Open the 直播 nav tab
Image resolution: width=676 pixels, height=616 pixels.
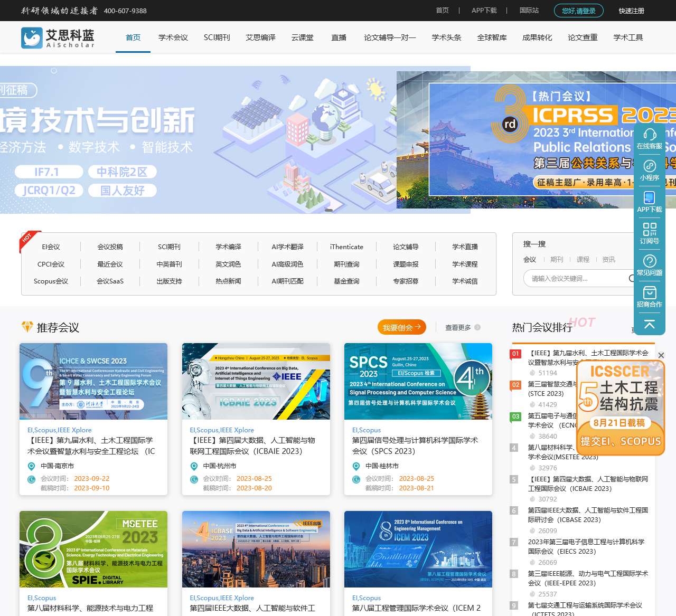point(339,37)
